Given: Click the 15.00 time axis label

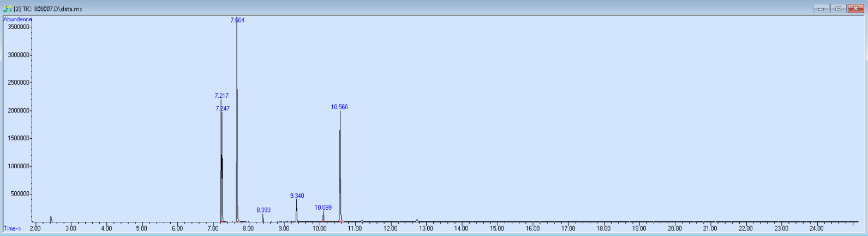Looking at the screenshot, I should 497,228.
